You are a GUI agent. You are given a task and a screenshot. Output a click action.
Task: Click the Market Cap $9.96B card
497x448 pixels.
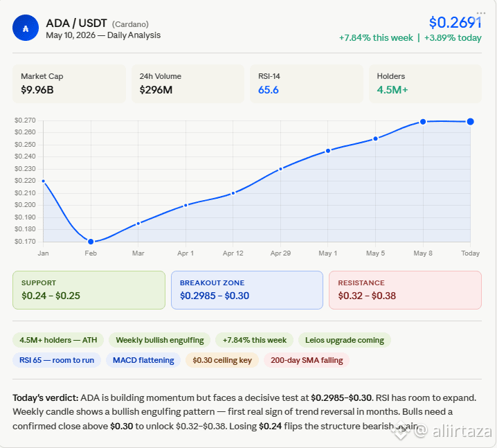pos(69,84)
